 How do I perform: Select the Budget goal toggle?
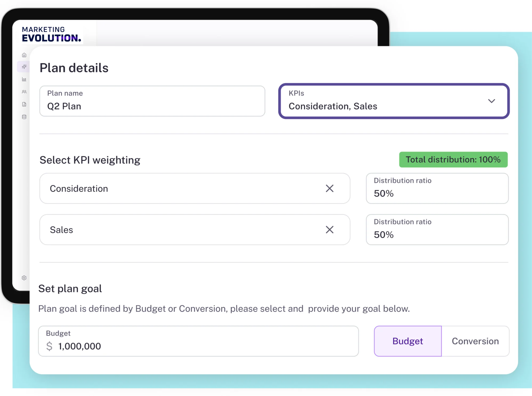408,341
